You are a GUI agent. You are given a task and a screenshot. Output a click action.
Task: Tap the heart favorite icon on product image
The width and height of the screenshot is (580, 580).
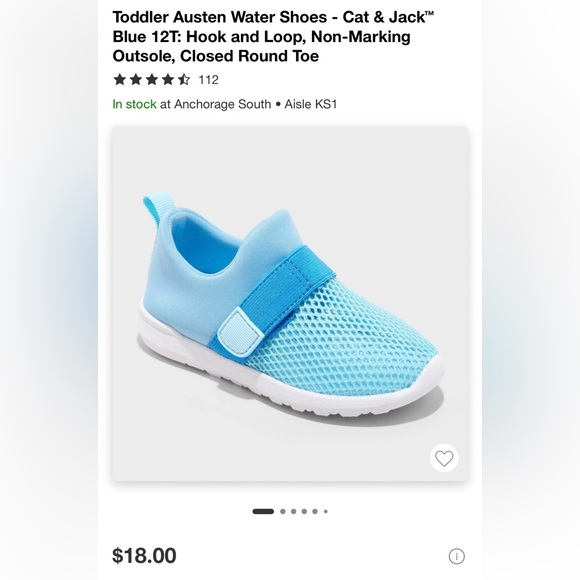(x=444, y=458)
